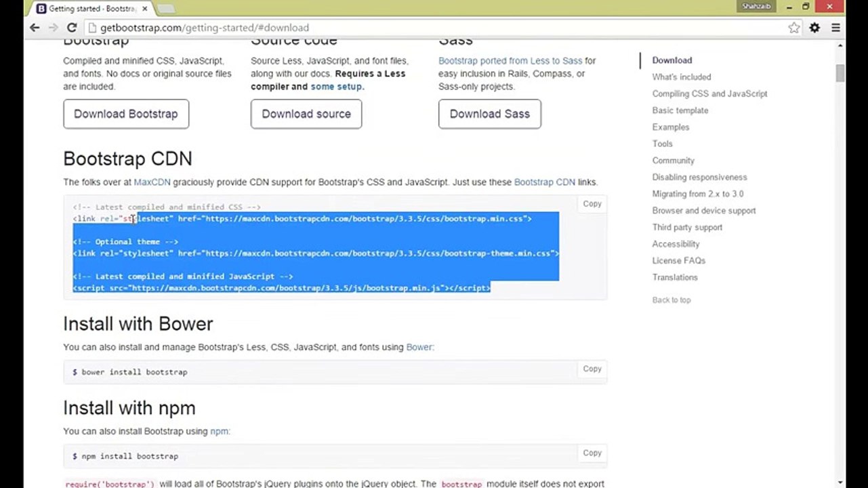
Task: Restore down the Chrome window
Action: [x=806, y=6]
